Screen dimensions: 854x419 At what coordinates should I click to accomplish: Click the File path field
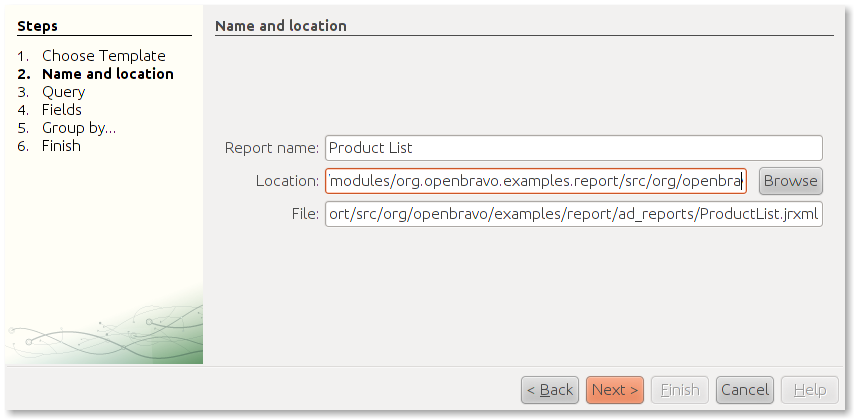tap(573, 214)
